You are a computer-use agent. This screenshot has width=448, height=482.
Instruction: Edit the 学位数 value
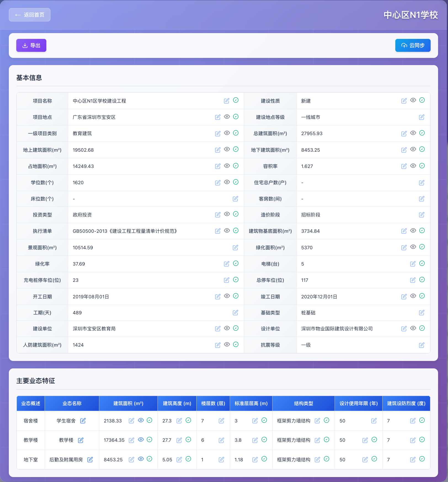point(218,183)
